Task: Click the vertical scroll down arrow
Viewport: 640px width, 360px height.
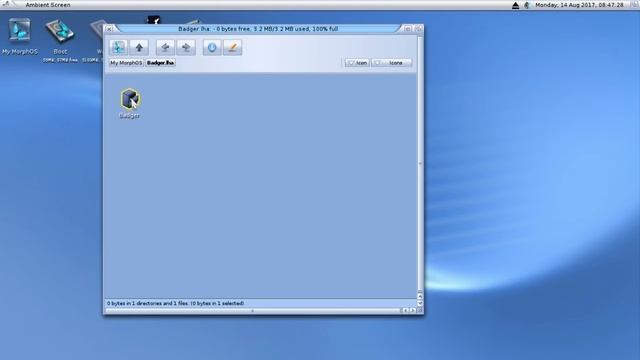Action: coord(420,303)
